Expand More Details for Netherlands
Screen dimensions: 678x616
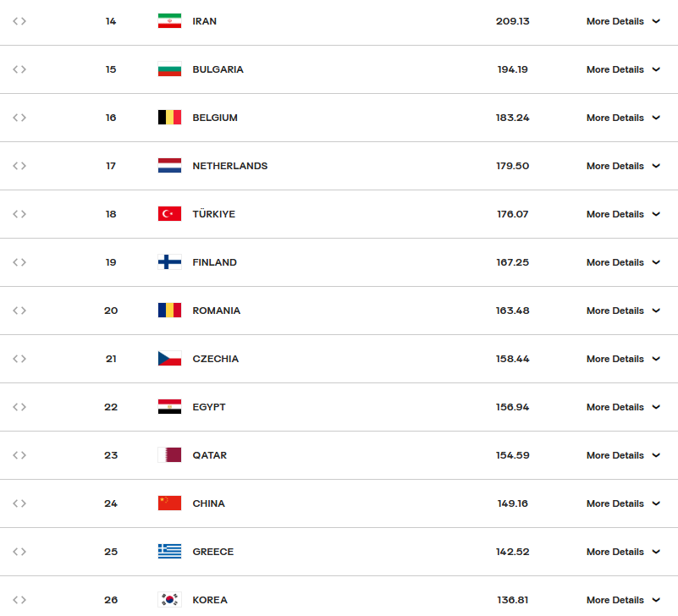point(623,166)
